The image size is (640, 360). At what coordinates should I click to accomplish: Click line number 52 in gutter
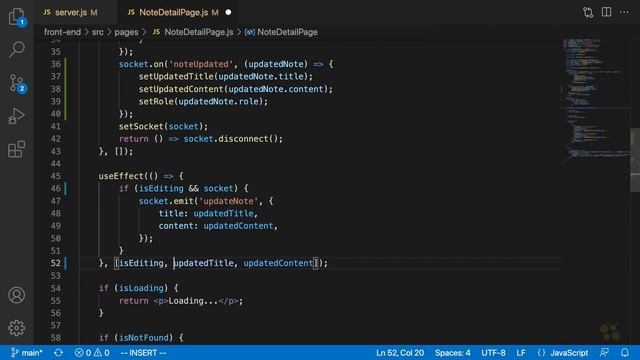56,263
